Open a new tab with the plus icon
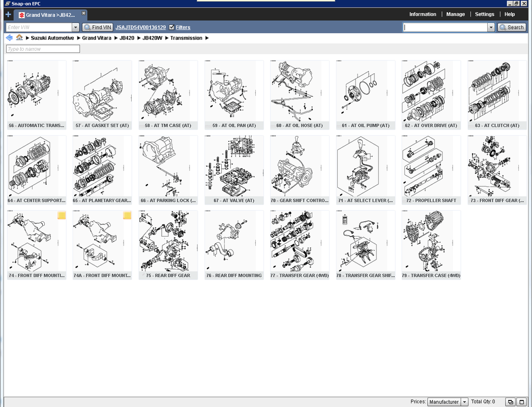The height and width of the screenshot is (407, 532). [8, 15]
